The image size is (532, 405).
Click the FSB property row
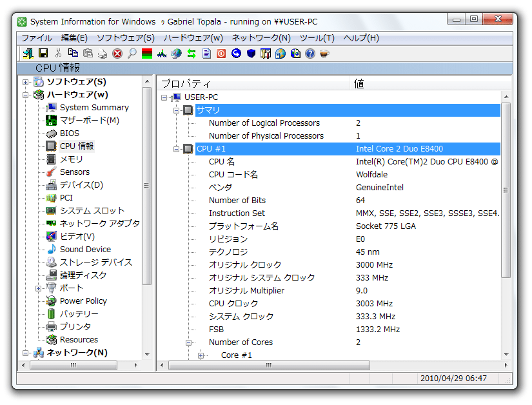[348, 330]
